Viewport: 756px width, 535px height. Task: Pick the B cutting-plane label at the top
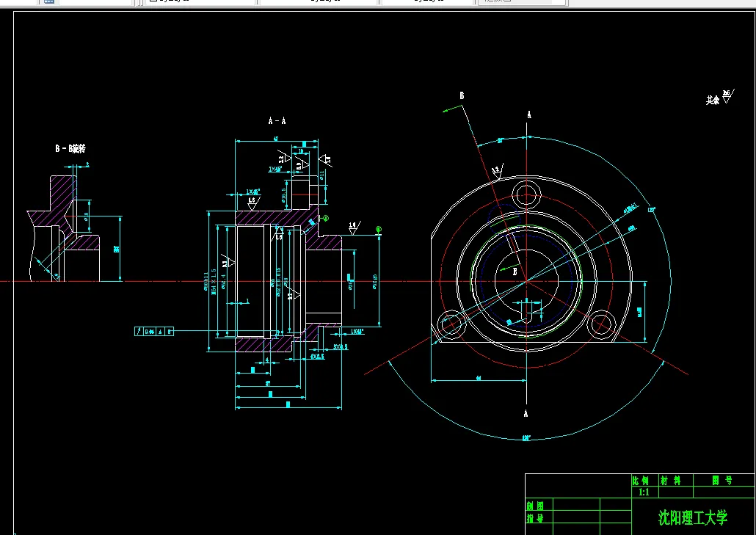coord(462,95)
